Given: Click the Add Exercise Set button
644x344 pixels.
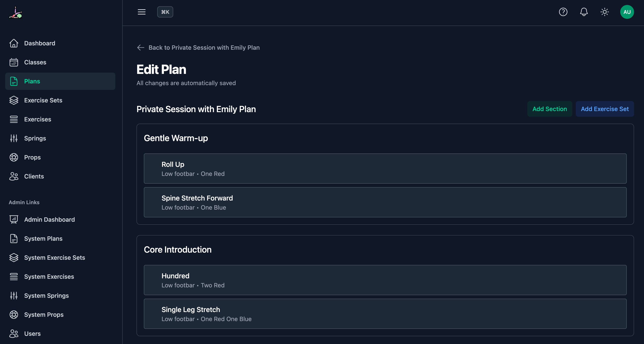Looking at the screenshot, I should point(604,109).
